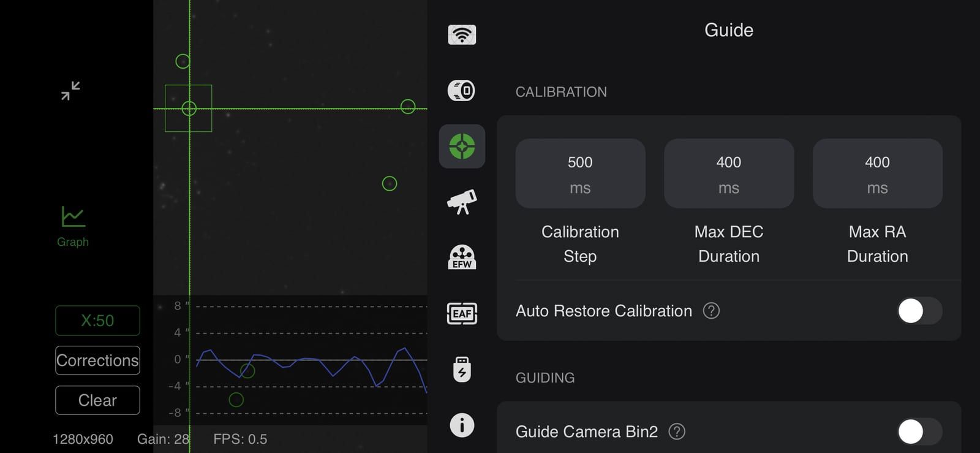Toggle the Guide Camera Bin2 switch

(x=920, y=432)
